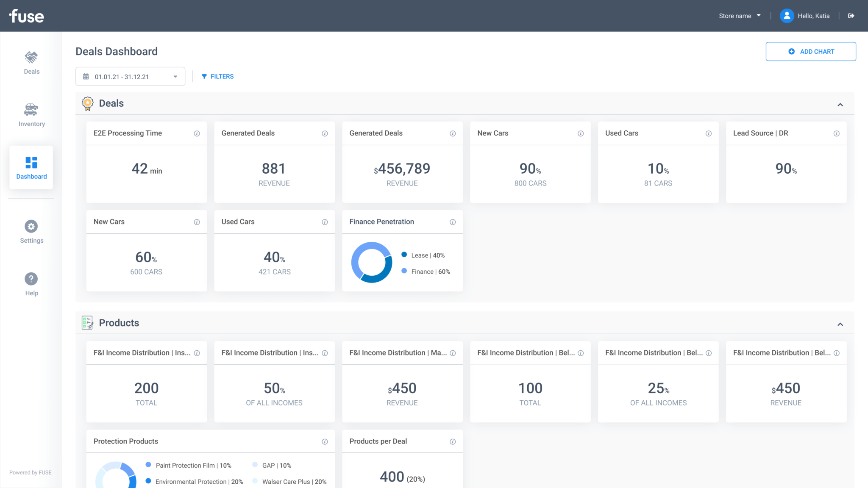
Task: Click info icon on F&I Income Distribution | Ma... card
Action: [x=453, y=353]
